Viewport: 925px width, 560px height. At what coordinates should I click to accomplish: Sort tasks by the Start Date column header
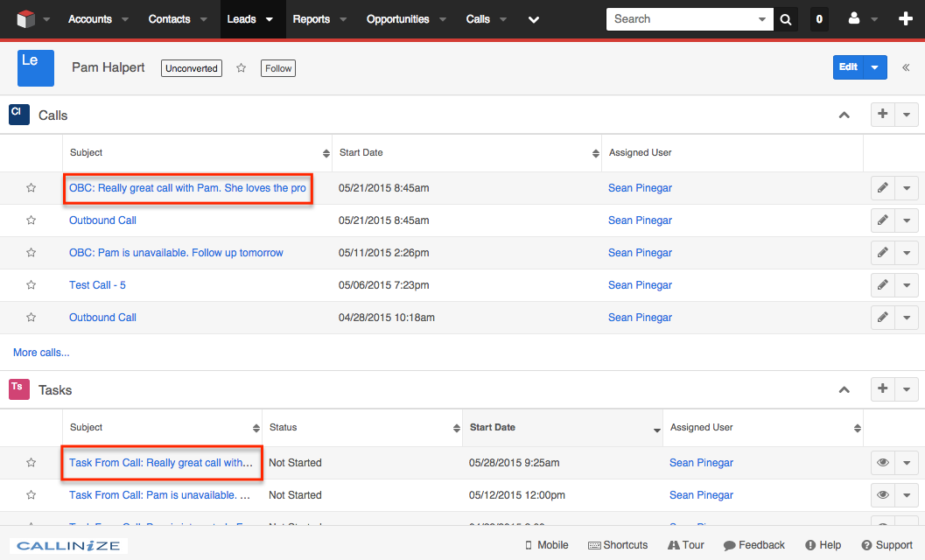pyautogui.click(x=563, y=428)
